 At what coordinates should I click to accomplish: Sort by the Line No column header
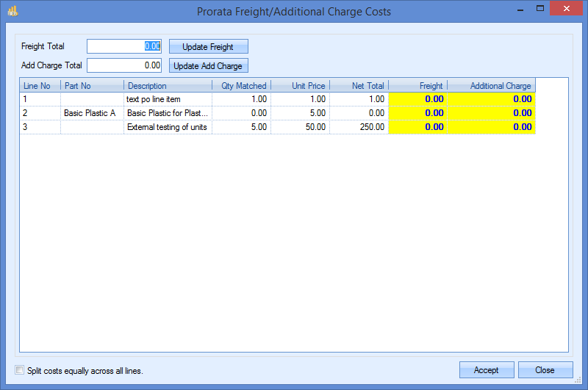[x=40, y=86]
